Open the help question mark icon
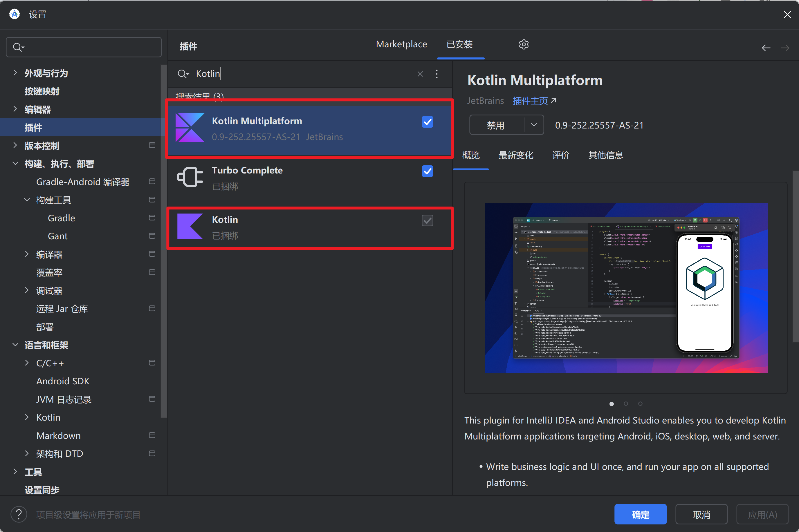The image size is (799, 532). click(19, 514)
